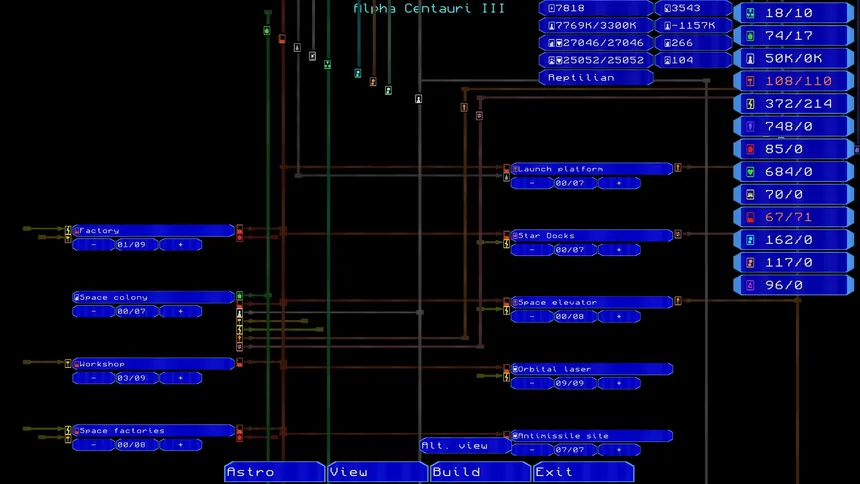Click the -1157K stat value
Screen dimensions: 860x484
(x=694, y=25)
